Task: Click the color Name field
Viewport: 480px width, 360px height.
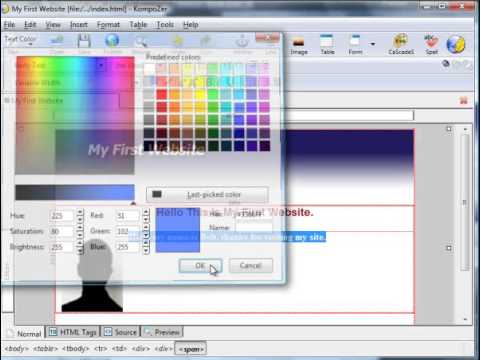Action: [254, 228]
